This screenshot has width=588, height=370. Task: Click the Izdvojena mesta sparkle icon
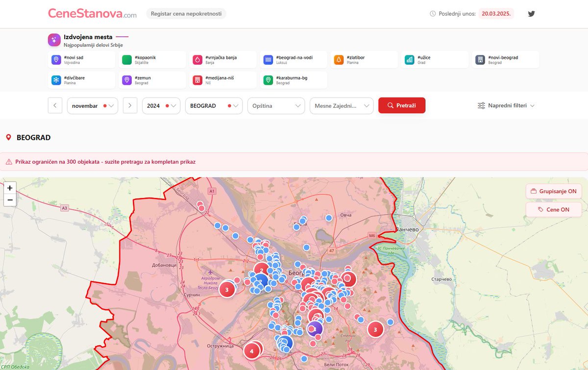(54, 40)
